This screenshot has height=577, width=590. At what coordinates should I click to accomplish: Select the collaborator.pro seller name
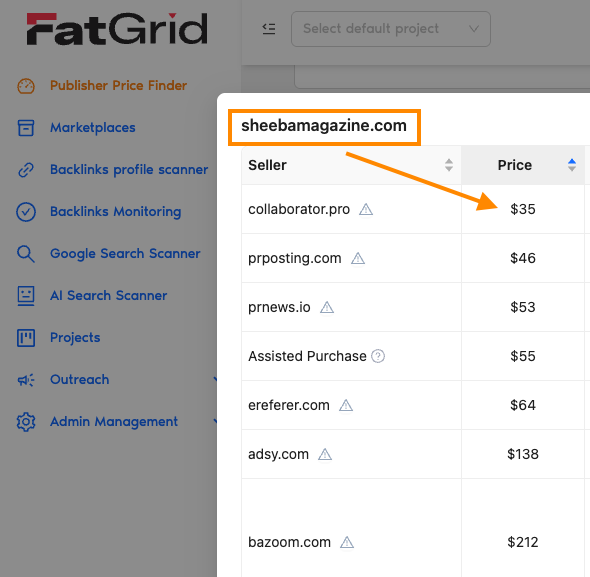pos(299,209)
